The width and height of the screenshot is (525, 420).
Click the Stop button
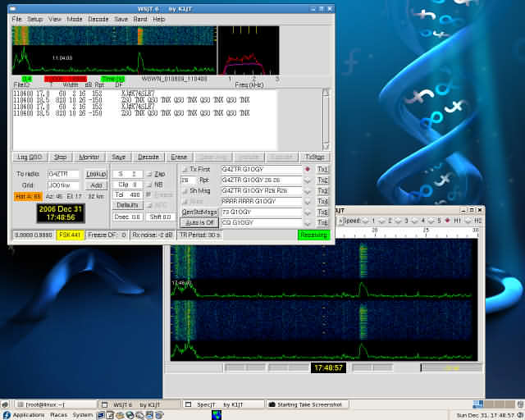(60, 157)
